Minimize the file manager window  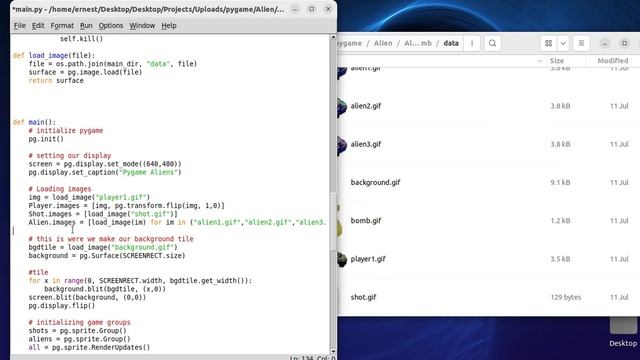point(605,43)
